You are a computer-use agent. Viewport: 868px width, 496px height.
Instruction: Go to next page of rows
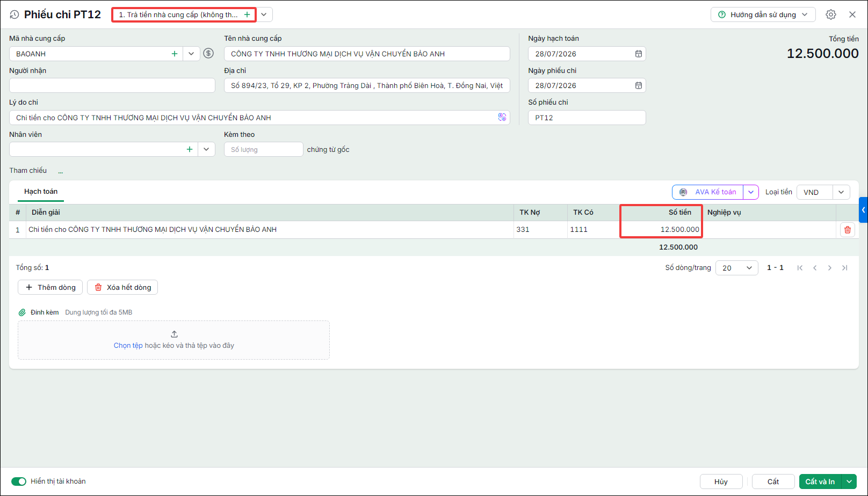830,268
